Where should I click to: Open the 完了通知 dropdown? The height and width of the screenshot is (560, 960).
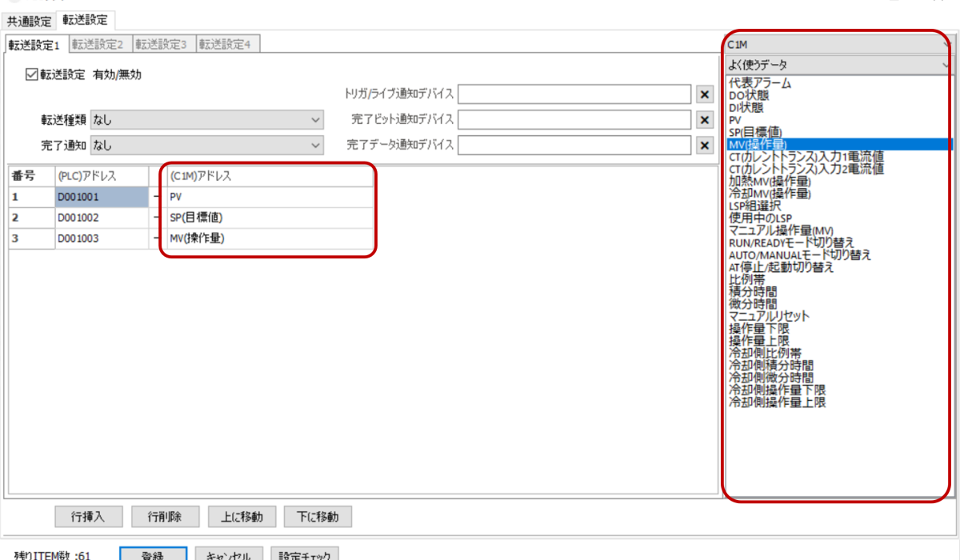click(206, 146)
